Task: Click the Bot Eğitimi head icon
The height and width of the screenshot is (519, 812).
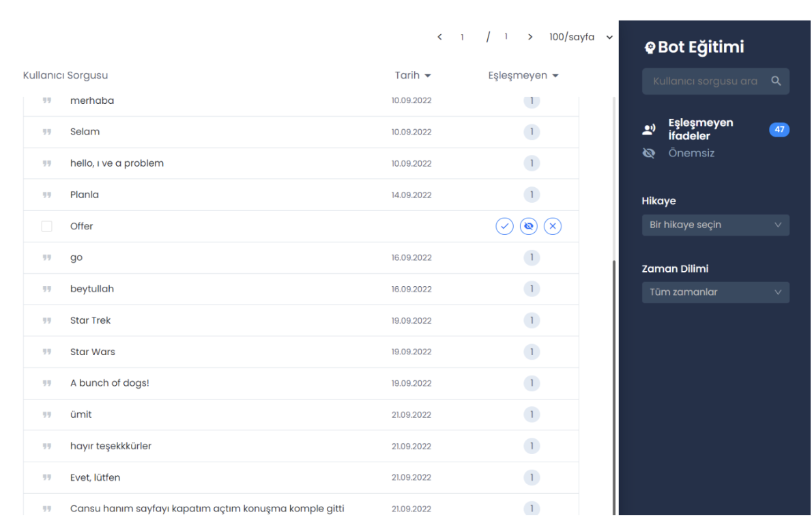Action: 650,48
